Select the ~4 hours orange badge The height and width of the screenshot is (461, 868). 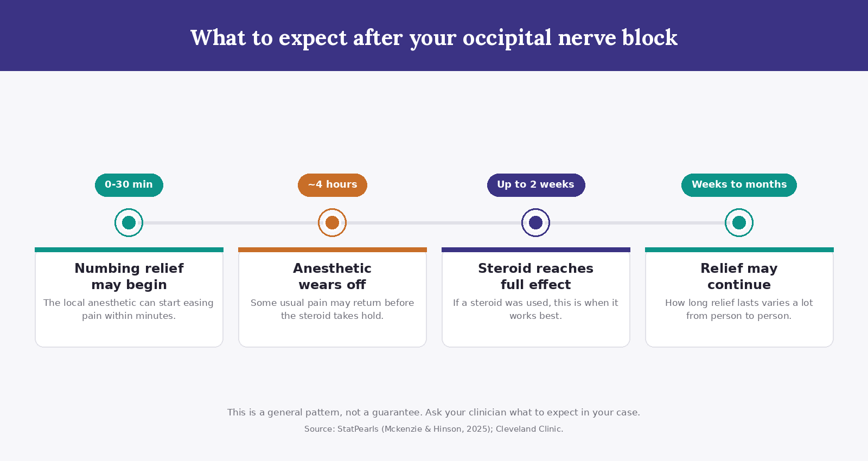coord(333,185)
